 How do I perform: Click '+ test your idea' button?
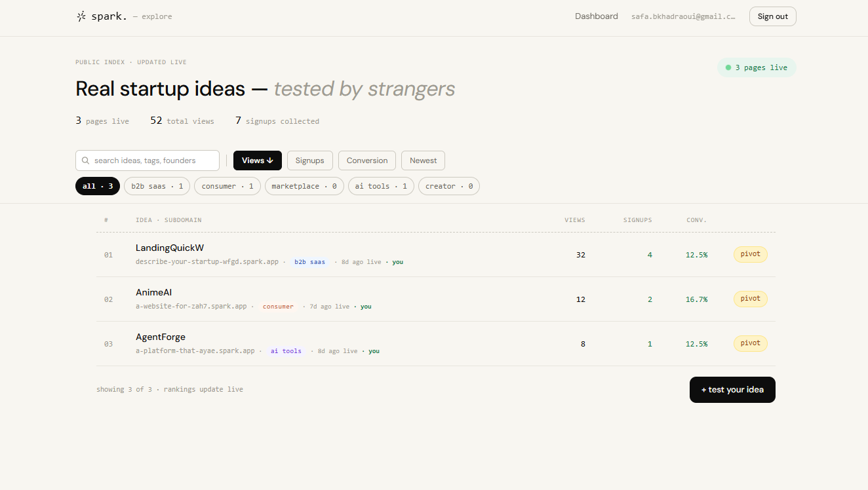pos(732,390)
